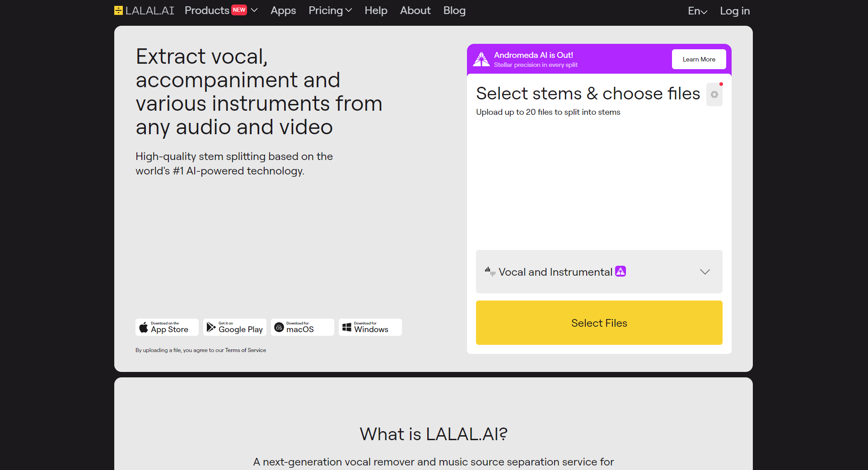Go to the Help page
The width and height of the screenshot is (868, 470).
(376, 10)
